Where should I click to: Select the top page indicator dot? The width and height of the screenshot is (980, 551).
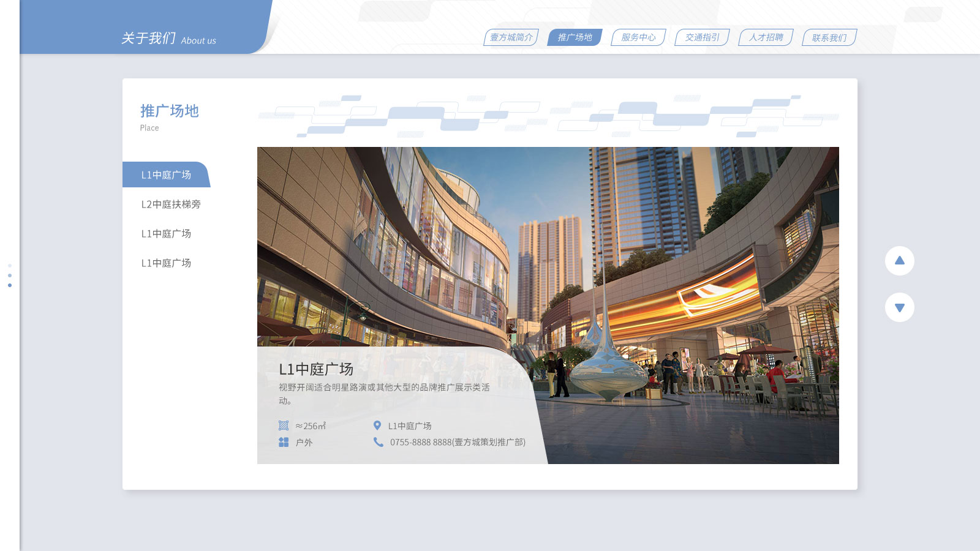10,266
